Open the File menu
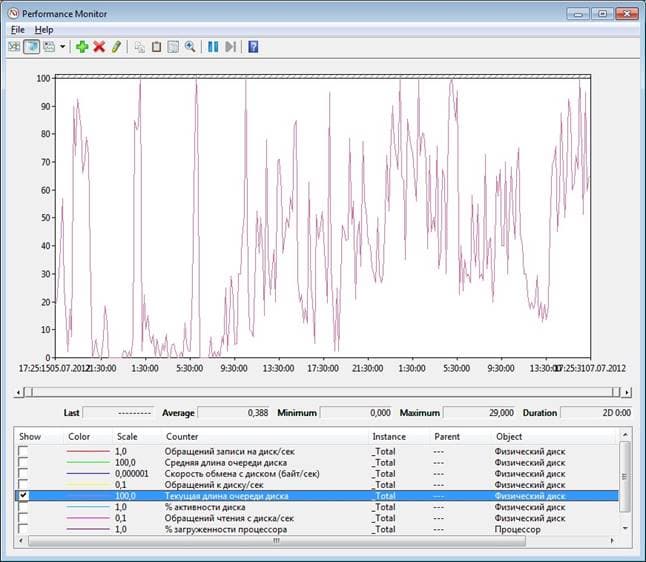 17,30
